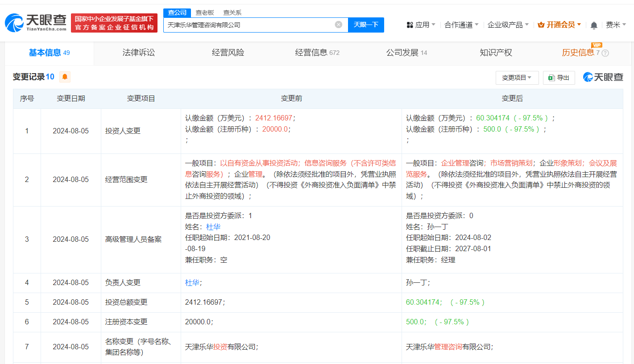The height and width of the screenshot is (364, 634).
Task: Click the orange alert bell beside 变更记录
Action: 65,77
